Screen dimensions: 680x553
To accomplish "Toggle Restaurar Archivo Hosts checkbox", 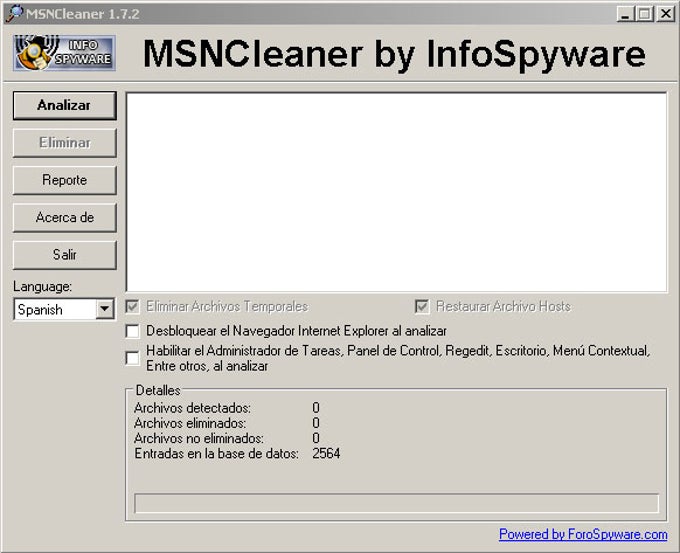I will tap(422, 307).
